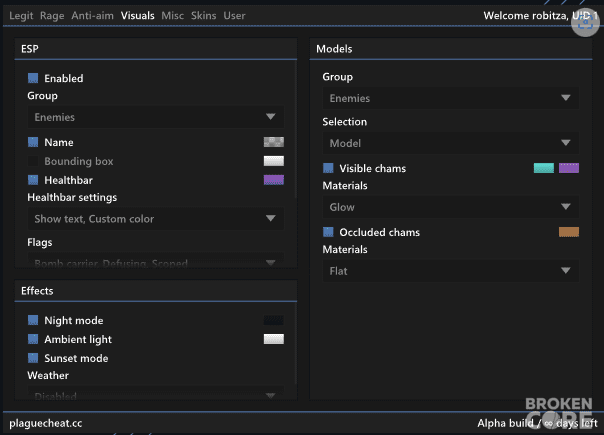Screen dimensions: 604x435
Task: Open the Occluded chams orange color swatch
Action: [569, 232]
